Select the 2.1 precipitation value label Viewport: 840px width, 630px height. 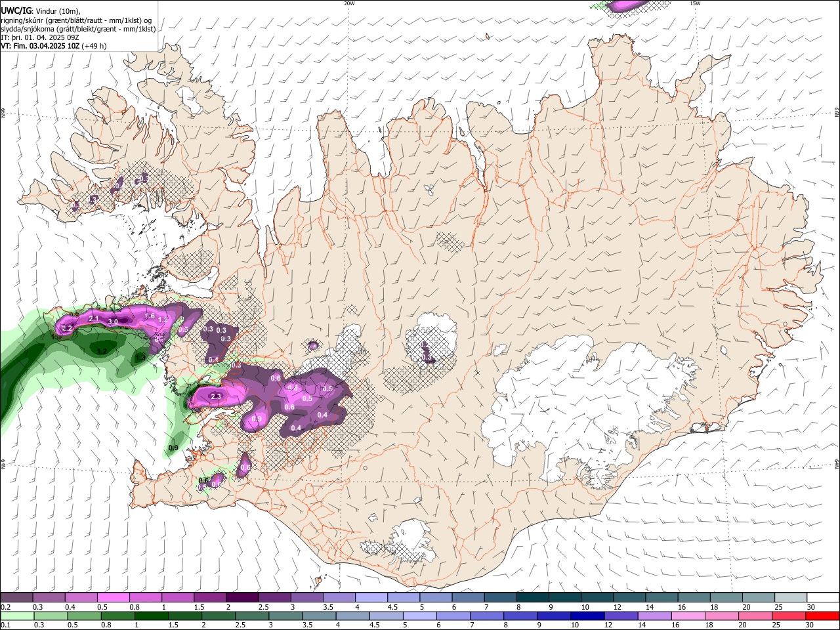[93, 319]
